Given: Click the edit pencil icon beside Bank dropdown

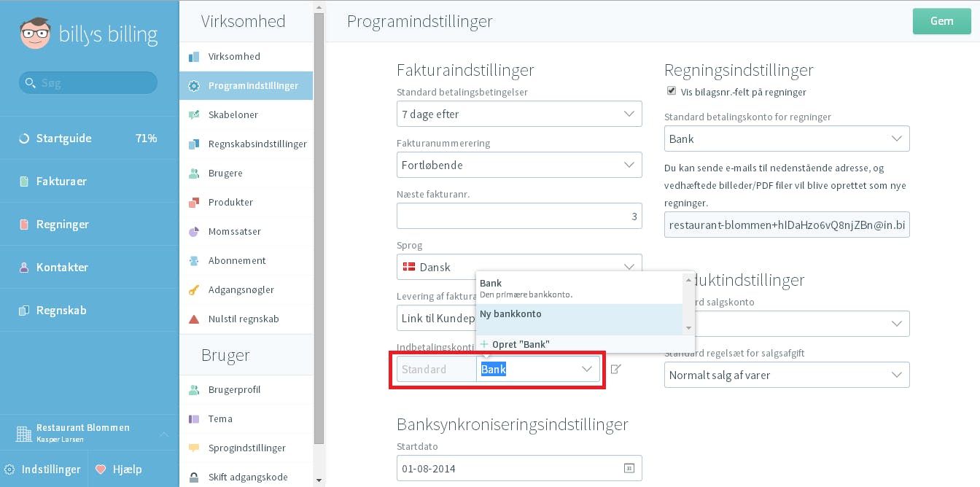Looking at the screenshot, I should click(615, 369).
